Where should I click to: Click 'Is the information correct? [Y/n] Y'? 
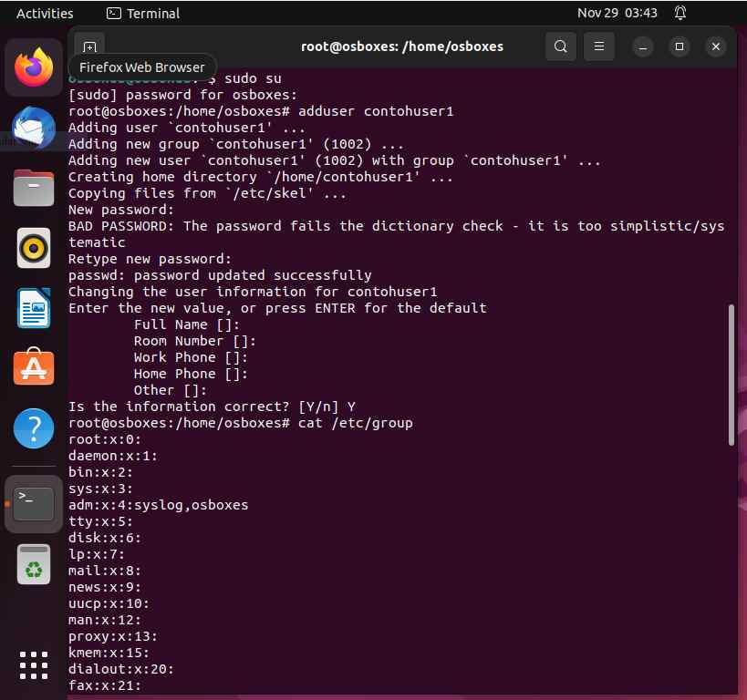[x=212, y=407]
